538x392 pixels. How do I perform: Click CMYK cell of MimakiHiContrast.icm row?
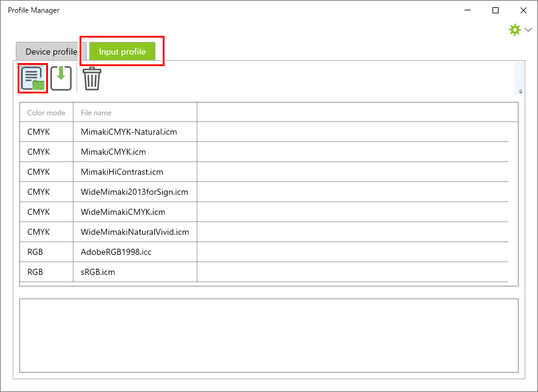coord(46,172)
